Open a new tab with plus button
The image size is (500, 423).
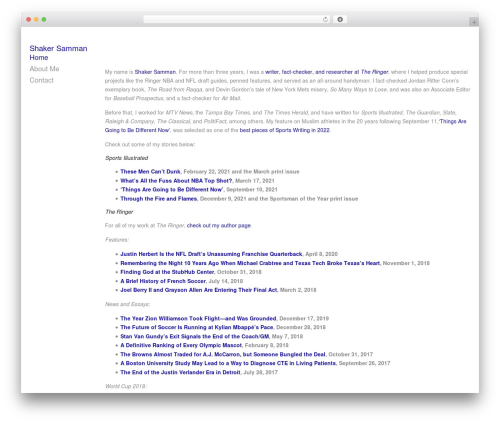[x=474, y=22]
